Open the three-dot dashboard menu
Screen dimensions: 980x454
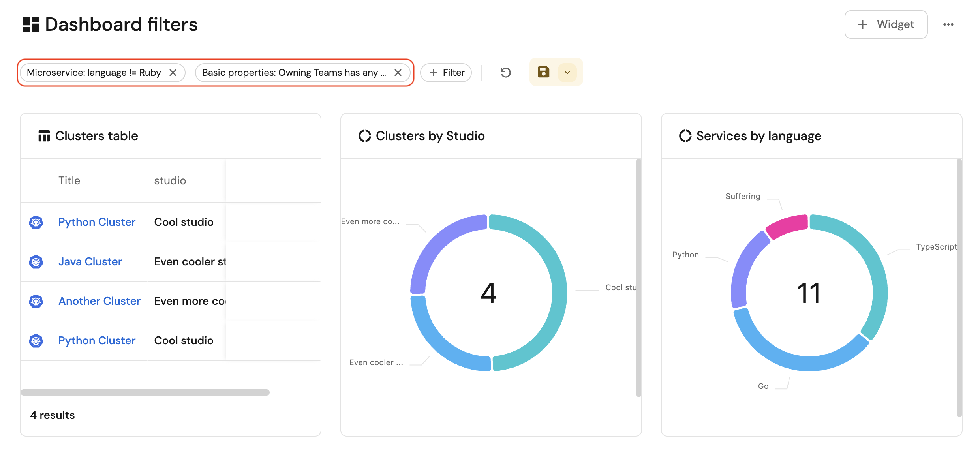click(x=948, y=24)
